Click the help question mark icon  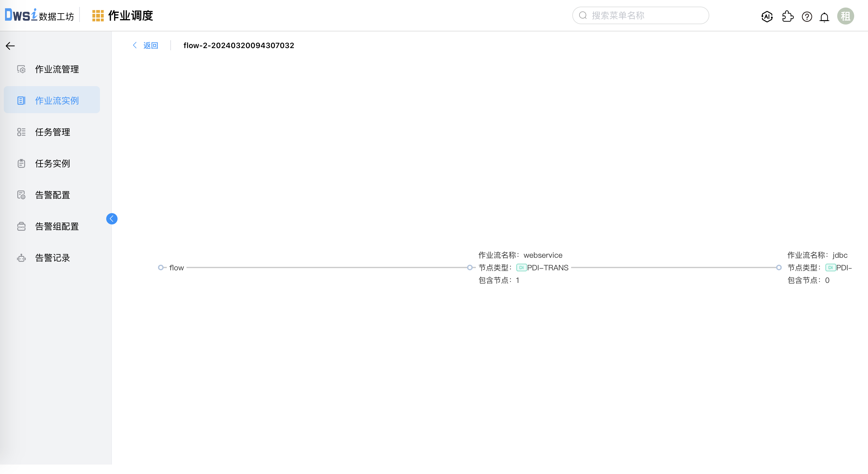tap(807, 16)
